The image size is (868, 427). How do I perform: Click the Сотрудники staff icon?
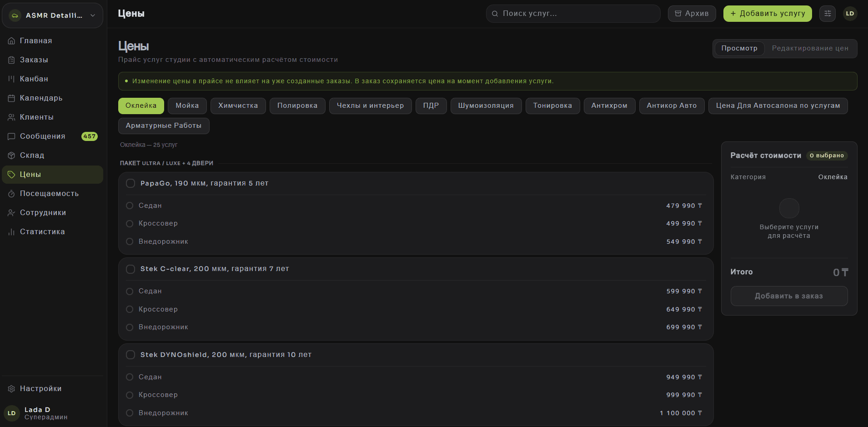pos(11,213)
